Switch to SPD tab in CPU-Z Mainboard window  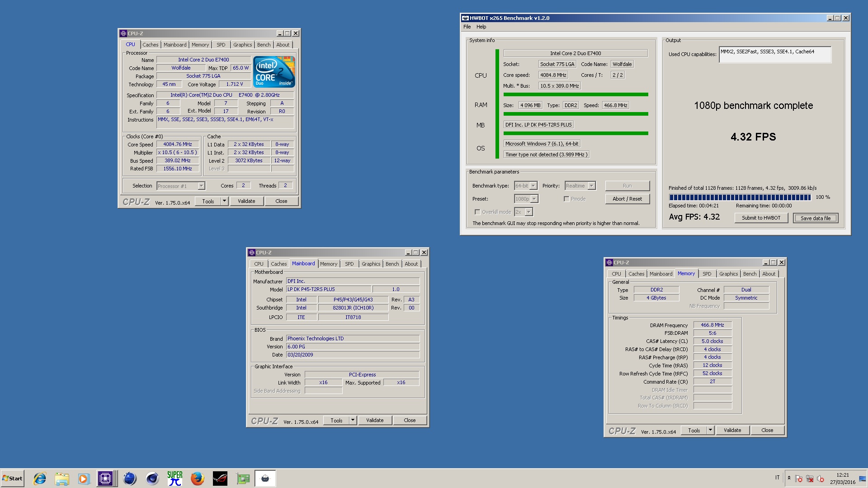(x=349, y=264)
